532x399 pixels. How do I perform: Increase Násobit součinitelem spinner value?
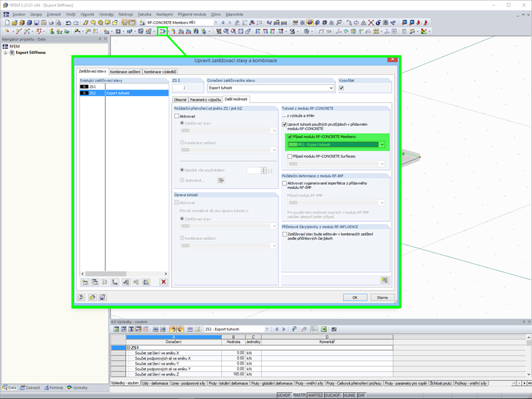tap(264, 169)
